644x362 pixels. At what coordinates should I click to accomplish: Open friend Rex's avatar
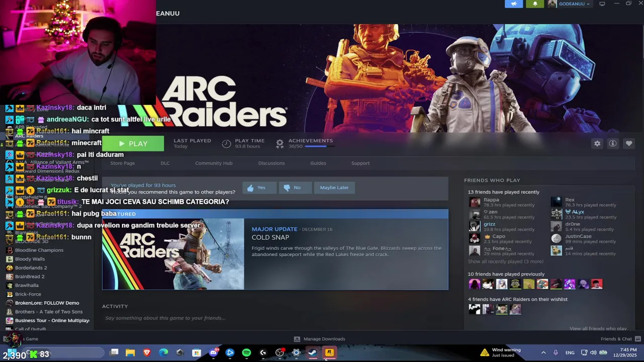(x=556, y=202)
